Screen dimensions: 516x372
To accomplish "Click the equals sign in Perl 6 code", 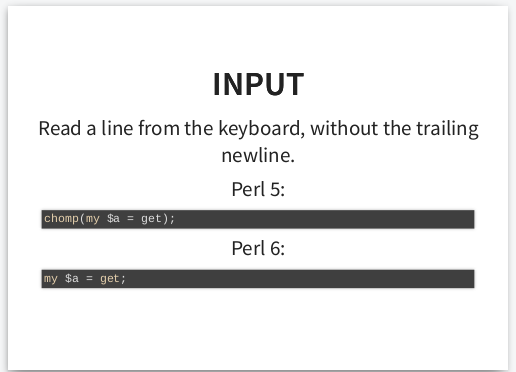I will (89, 279).
